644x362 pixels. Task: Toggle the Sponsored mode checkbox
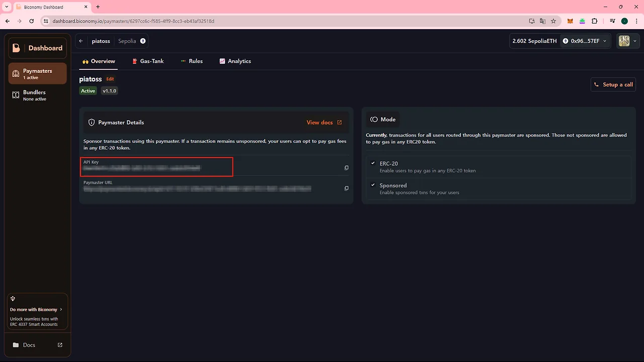pos(373,185)
